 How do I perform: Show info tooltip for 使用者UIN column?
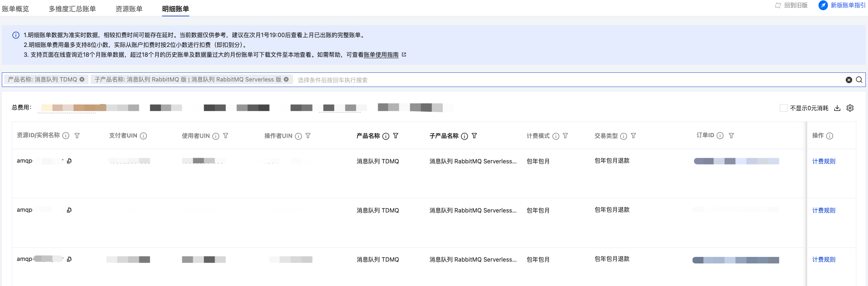tap(216, 136)
